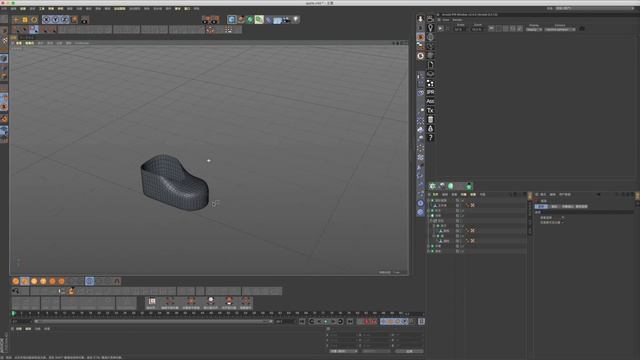Click the Zoom field in IPR window
This screenshot has height=360, width=640.
[478, 29]
